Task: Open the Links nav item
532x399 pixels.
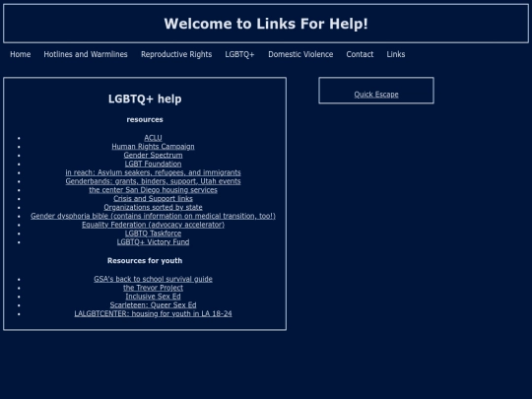Action: click(x=396, y=54)
